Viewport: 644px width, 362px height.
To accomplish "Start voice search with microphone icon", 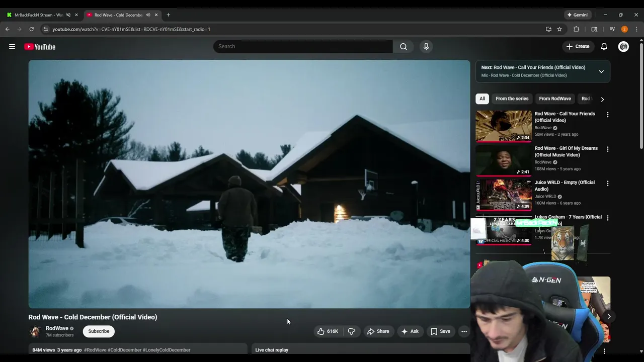I will 426,47.
